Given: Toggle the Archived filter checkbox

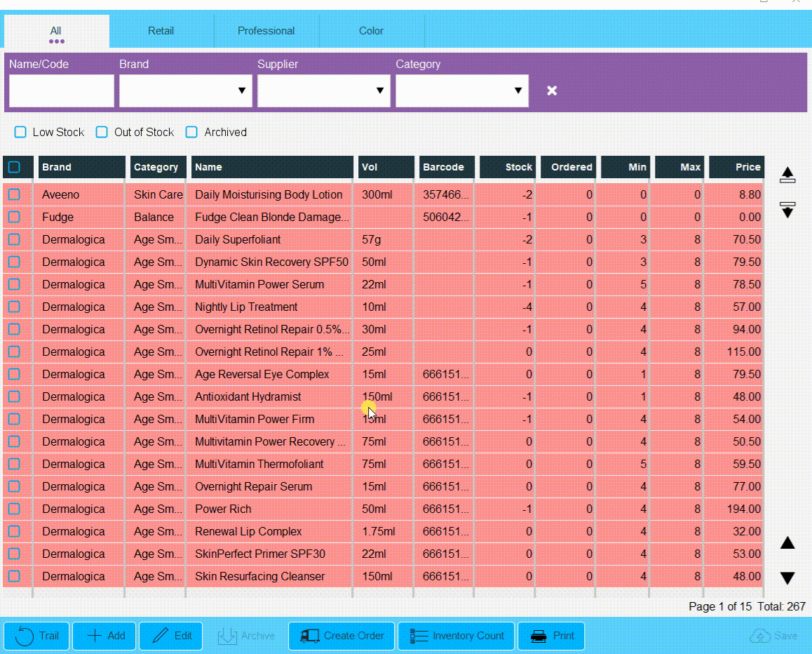Looking at the screenshot, I should coord(191,132).
